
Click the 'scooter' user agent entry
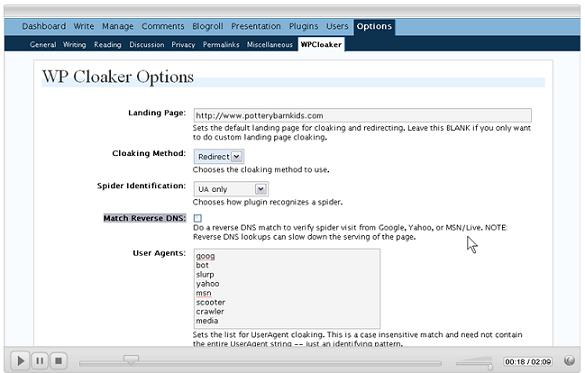point(211,303)
